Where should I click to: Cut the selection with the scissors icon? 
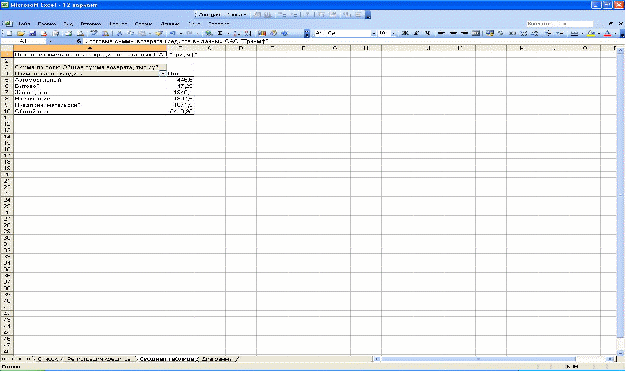click(x=119, y=34)
